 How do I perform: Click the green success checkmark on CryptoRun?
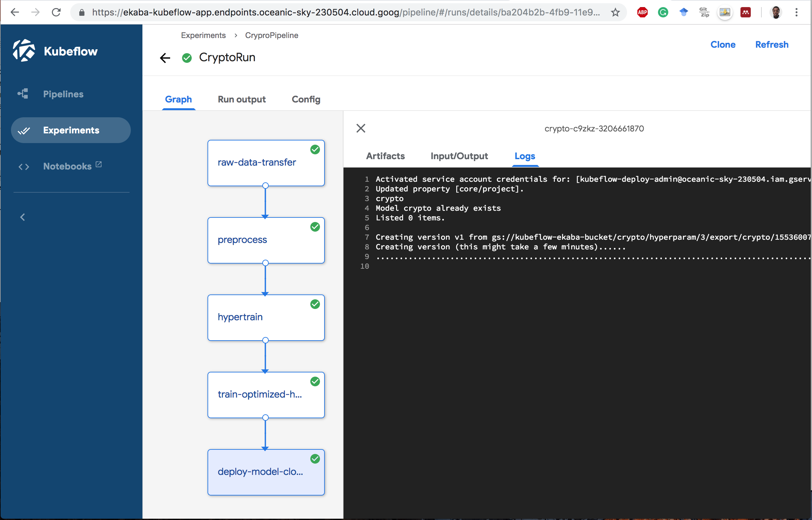click(188, 57)
